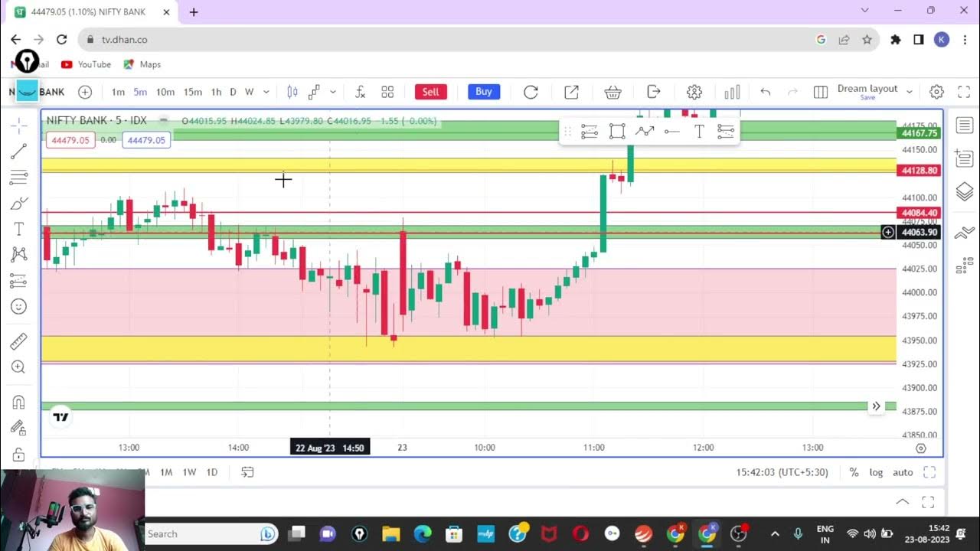Screen dimensions: 980x551
Task: Open the patterns tool in left toolbar
Action: pyautogui.click(x=19, y=254)
